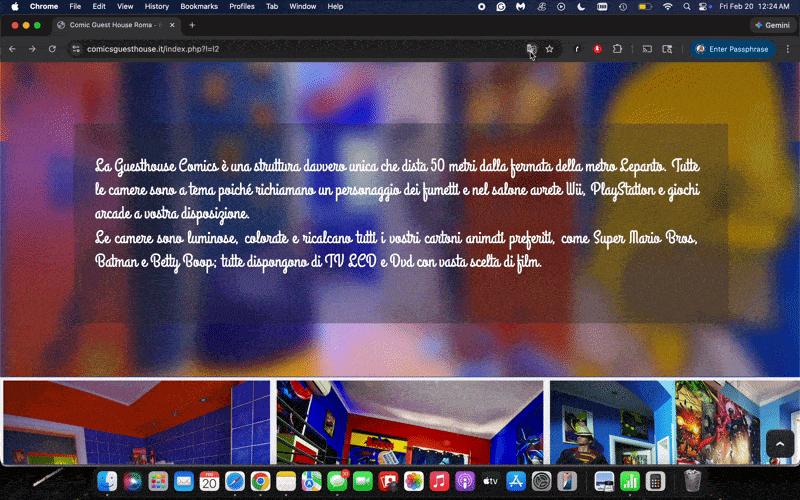This screenshot has height=500, width=800.
Task: Click the Malwarebytes menu bar icon
Action: click(520, 7)
